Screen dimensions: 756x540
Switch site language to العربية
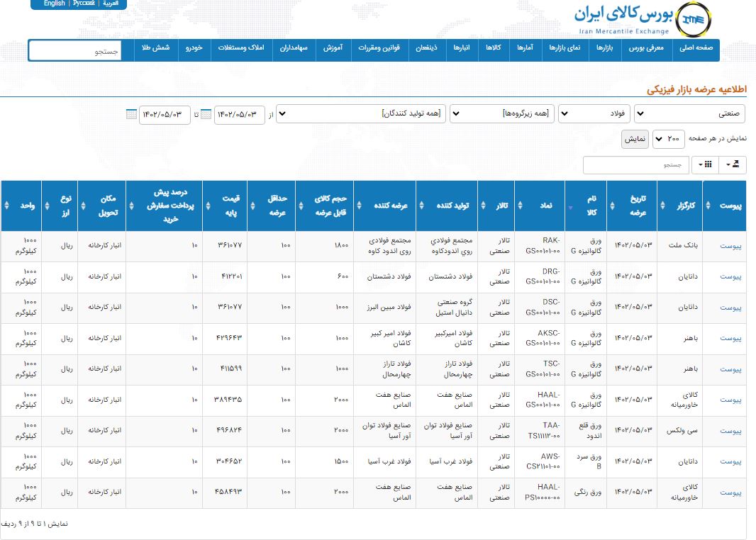click(111, 4)
